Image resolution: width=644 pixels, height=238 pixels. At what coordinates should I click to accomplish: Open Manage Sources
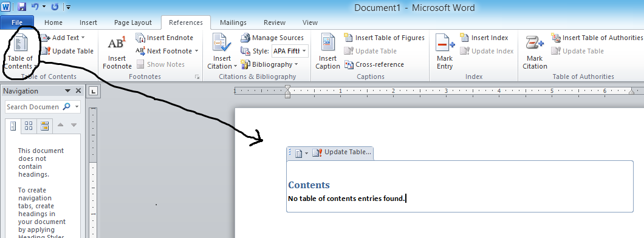point(272,38)
